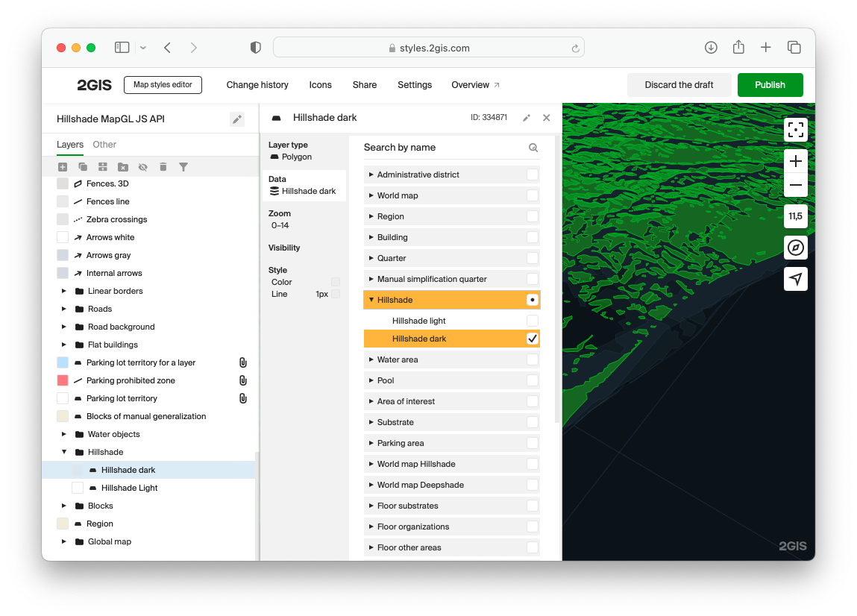Image resolution: width=857 pixels, height=616 pixels.
Task: Expand the Roads folder in the layer list
Action: click(x=64, y=309)
